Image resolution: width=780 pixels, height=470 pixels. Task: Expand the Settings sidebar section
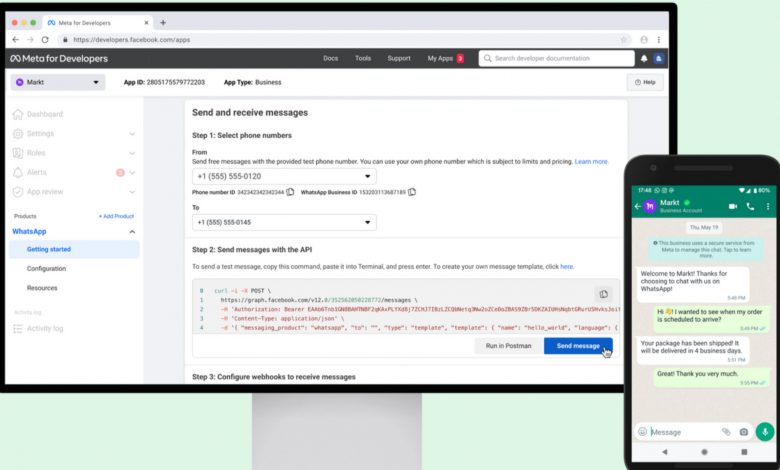tap(132, 134)
